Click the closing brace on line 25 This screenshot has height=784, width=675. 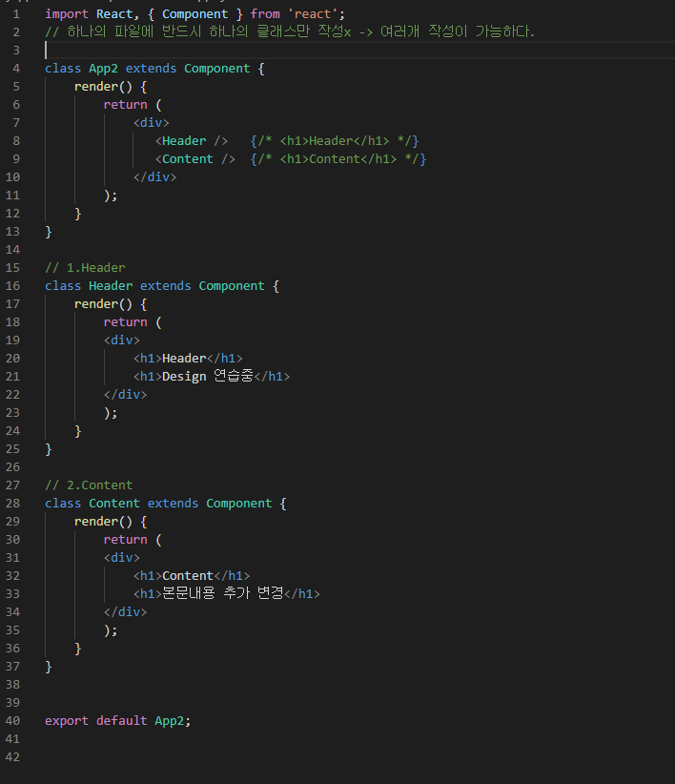point(49,449)
